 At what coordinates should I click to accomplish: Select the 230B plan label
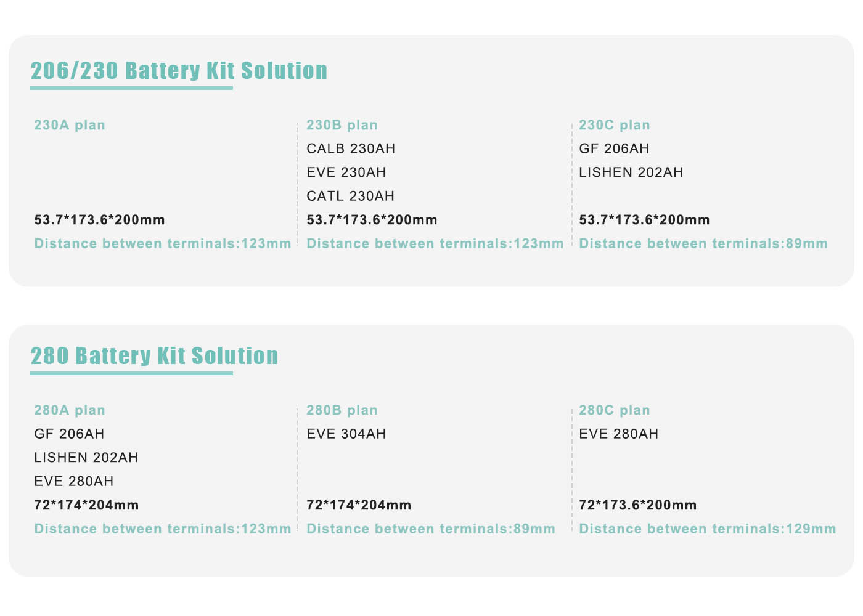[342, 125]
